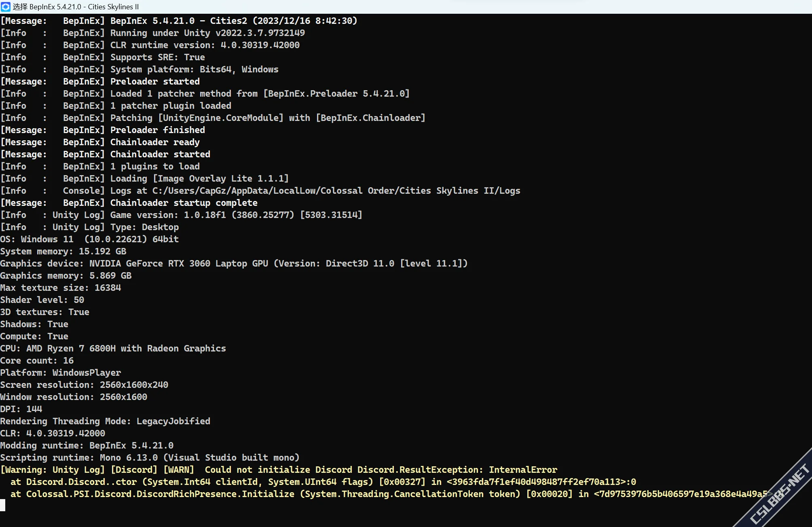The height and width of the screenshot is (527, 812).
Task: Click the text 'Supports SRE: True'
Action: (158, 57)
